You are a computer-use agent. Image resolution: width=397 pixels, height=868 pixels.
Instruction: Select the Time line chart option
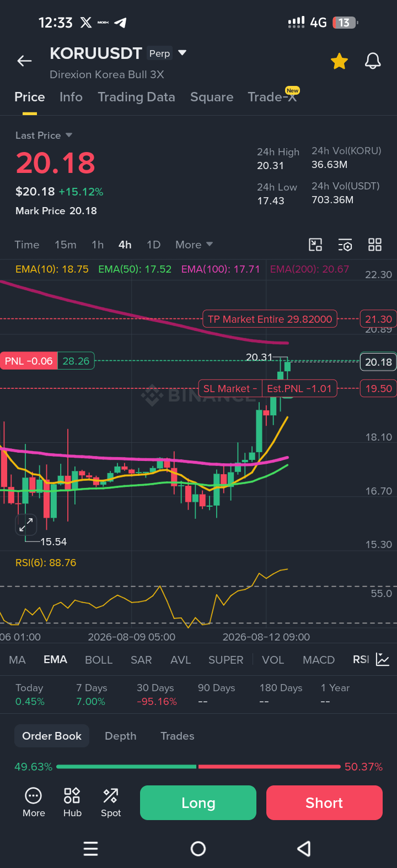[27, 245]
